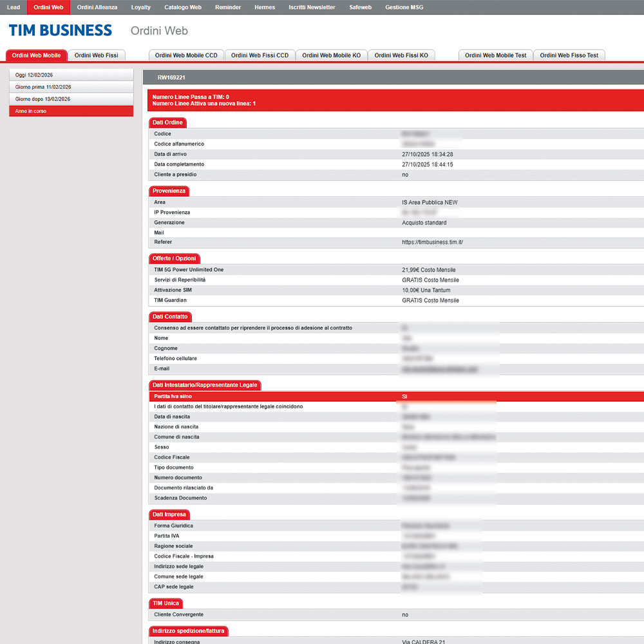Open the Ordini Web Fissi CCD tab

click(260, 55)
